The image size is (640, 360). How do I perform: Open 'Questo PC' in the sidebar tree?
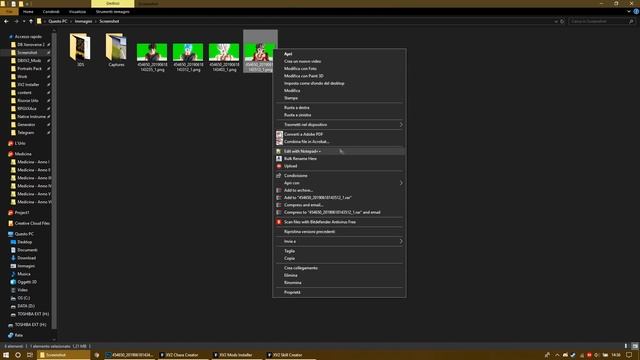[24, 234]
